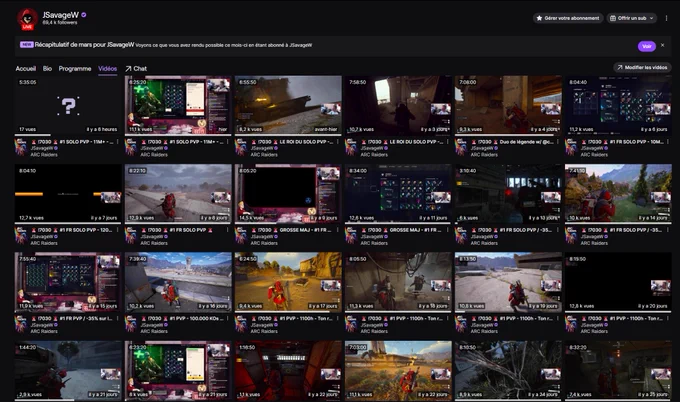Viewport: 680px width, 402px height.
Task: Click the 17 vues count label
Action: (x=28, y=129)
